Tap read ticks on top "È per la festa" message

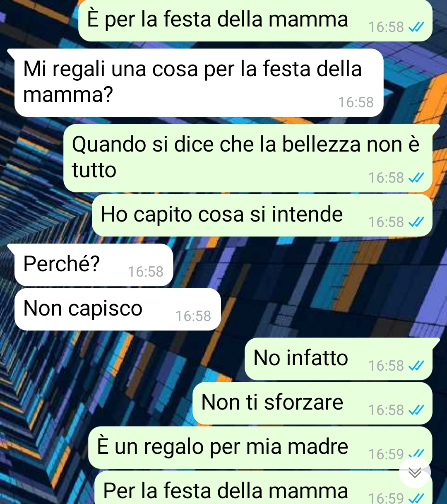416,27
